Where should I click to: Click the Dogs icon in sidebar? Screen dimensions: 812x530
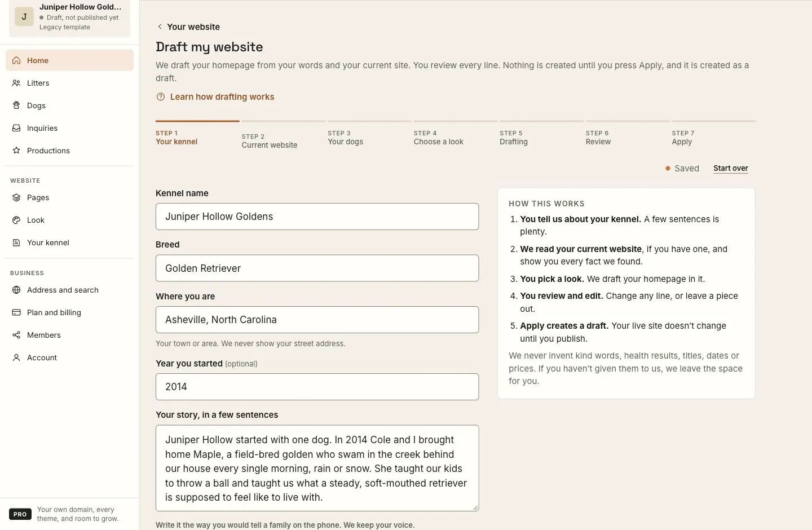(16, 105)
